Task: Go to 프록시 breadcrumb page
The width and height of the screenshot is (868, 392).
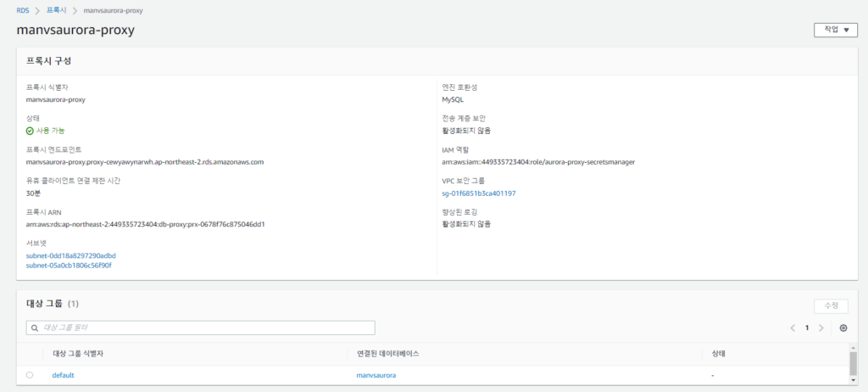Action: coord(58,9)
